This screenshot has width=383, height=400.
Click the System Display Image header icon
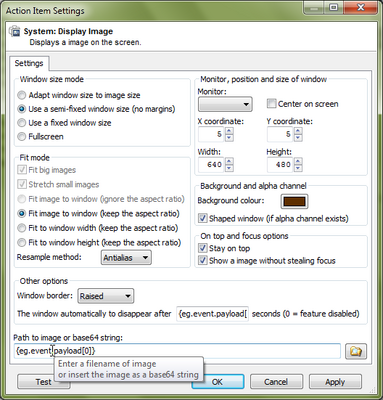(x=14, y=31)
